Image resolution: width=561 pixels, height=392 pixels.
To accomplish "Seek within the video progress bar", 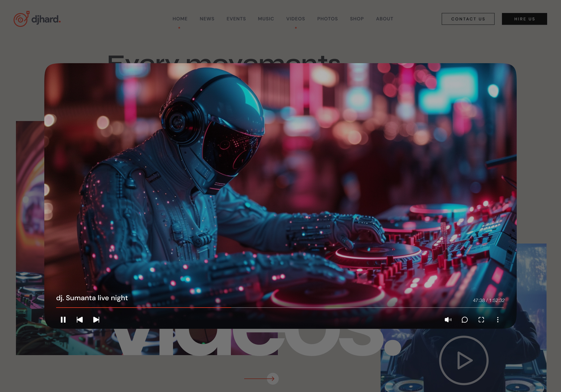I will (280, 308).
